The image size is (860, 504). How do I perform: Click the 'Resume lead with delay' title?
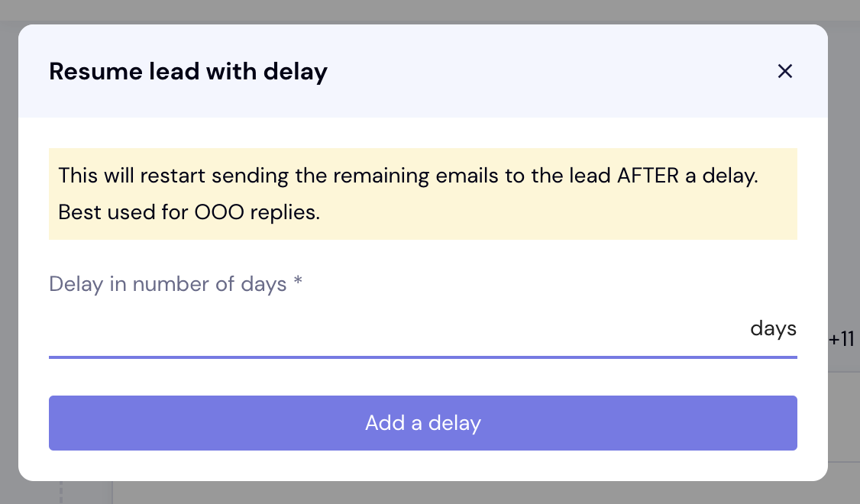point(188,72)
